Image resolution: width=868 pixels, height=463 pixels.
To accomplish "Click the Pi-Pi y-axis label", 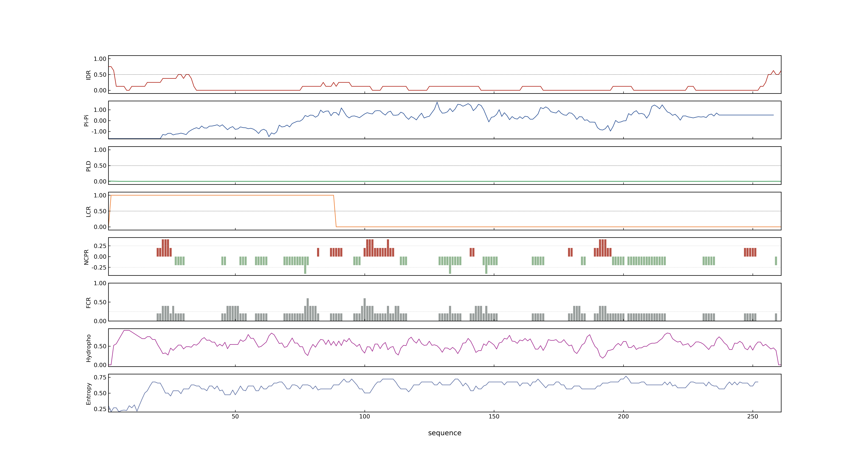I will (86, 120).
